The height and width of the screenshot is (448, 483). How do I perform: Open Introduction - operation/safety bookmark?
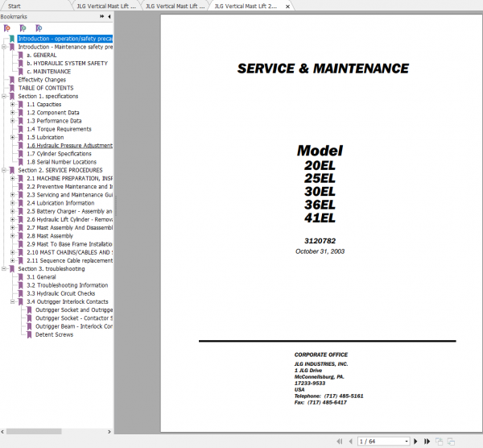click(65, 39)
